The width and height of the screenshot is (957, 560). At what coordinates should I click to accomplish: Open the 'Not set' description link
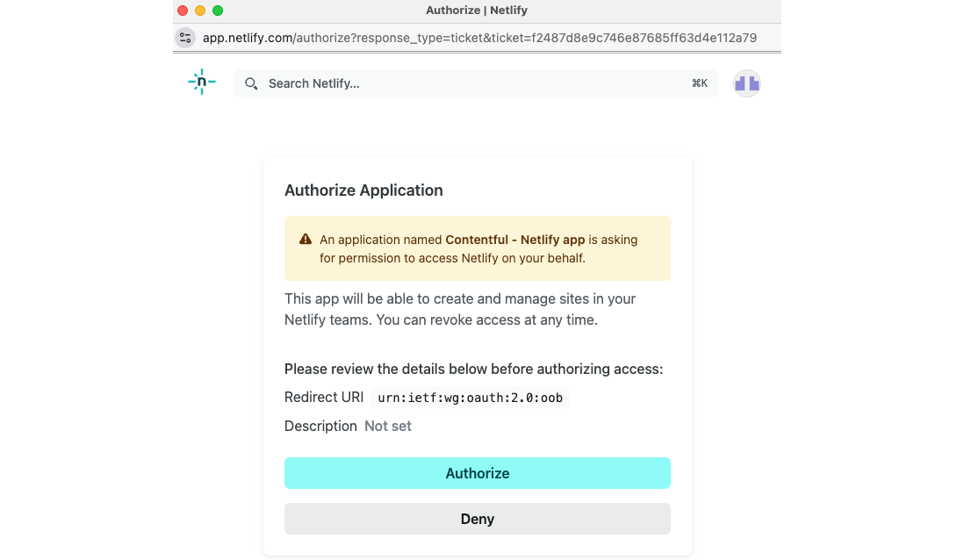click(387, 426)
